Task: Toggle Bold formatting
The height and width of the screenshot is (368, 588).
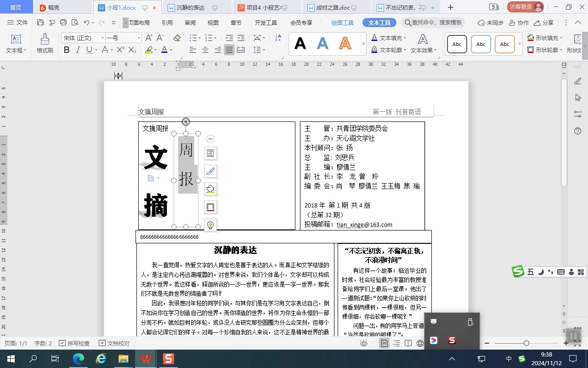Action: [x=67, y=50]
